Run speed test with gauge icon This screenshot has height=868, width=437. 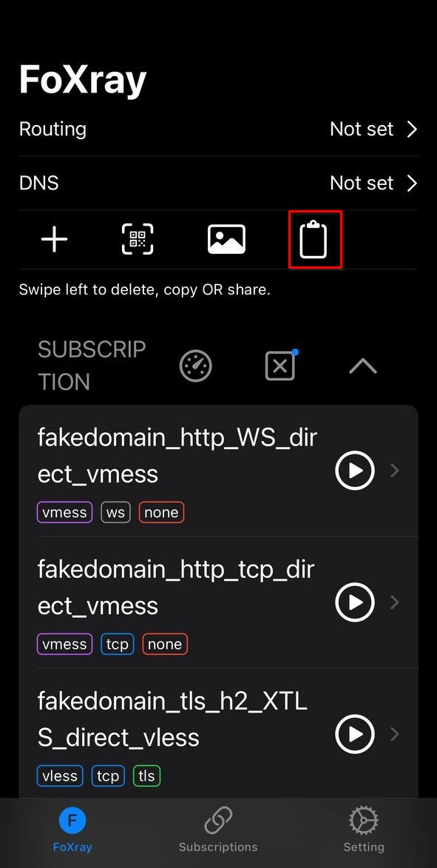(x=196, y=366)
